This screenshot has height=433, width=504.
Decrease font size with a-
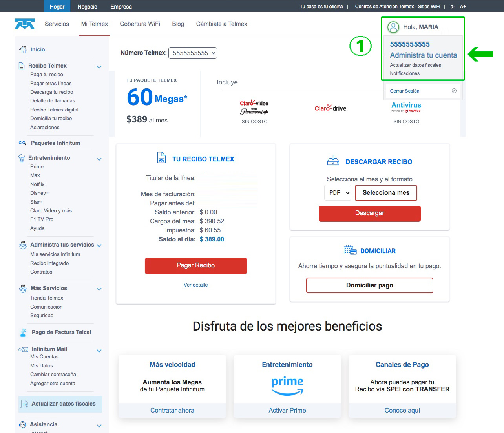click(x=453, y=6)
